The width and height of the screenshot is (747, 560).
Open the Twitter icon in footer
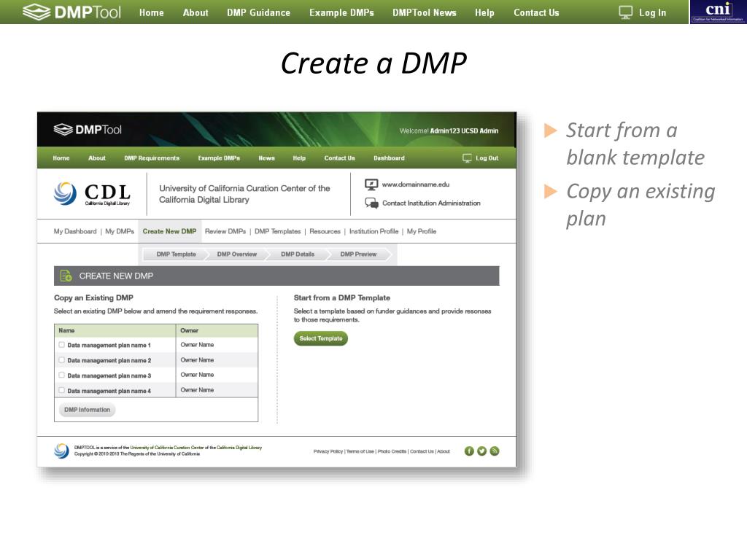[481, 451]
